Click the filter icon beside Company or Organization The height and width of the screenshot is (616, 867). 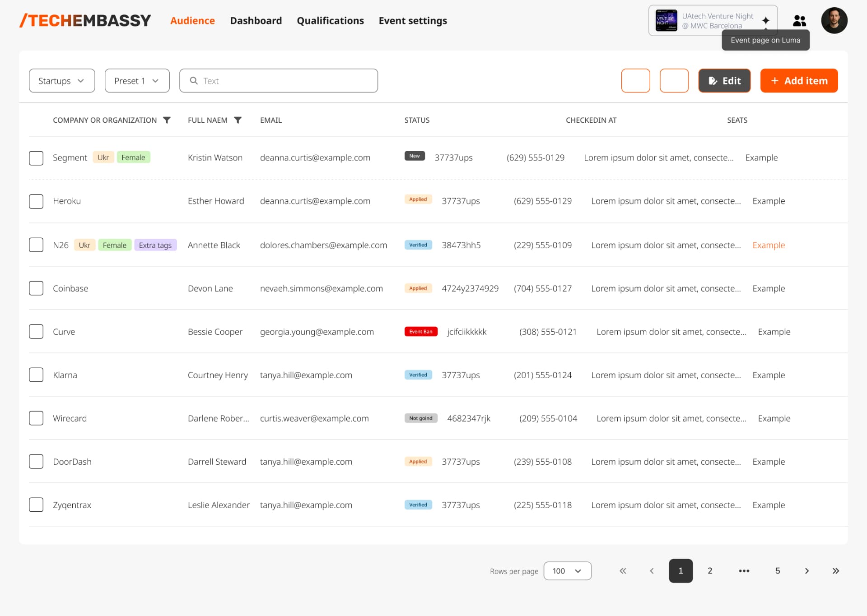click(167, 120)
